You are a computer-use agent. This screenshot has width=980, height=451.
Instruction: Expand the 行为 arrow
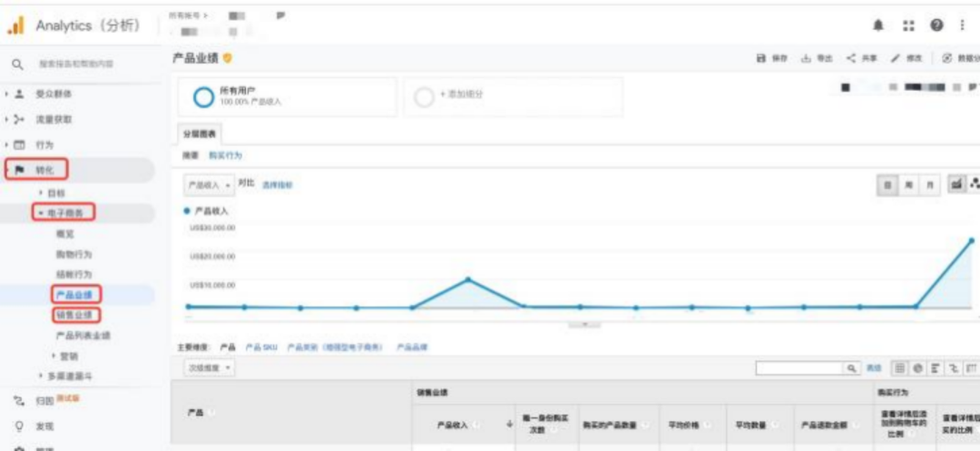pyautogui.click(x=7, y=145)
